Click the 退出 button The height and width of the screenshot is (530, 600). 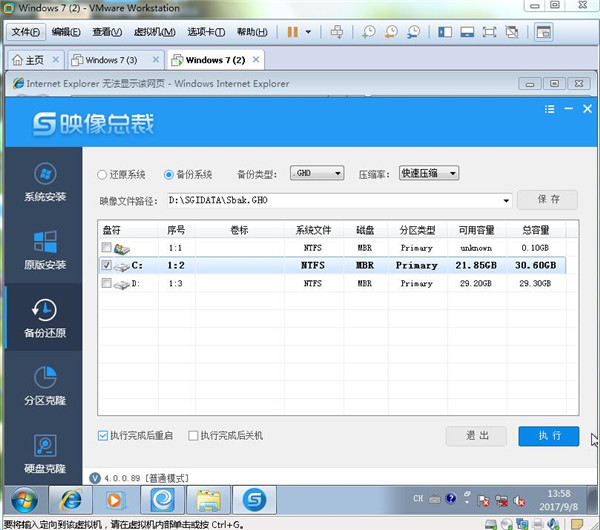[x=477, y=436]
